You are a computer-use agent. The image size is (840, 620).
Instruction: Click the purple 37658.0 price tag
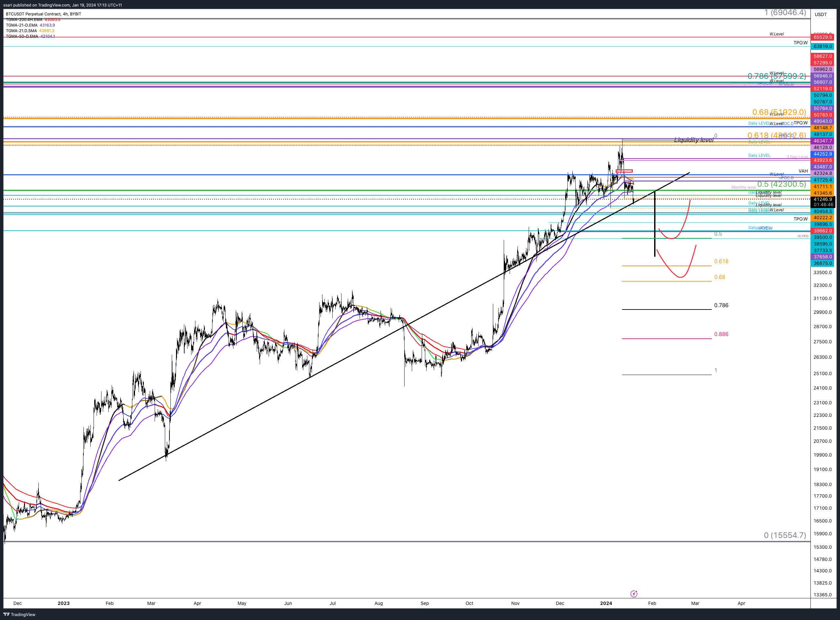[822, 257]
